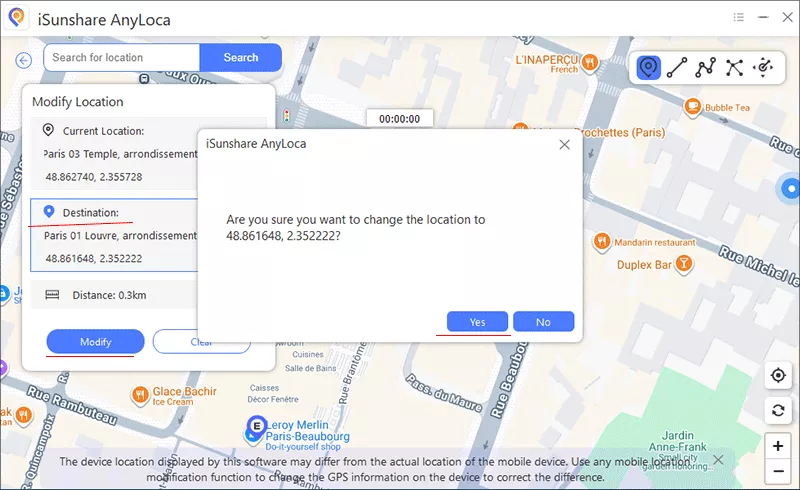
Task: Click the Clear button
Action: [x=202, y=341]
